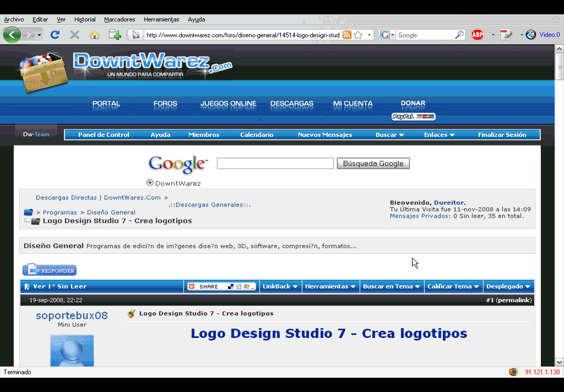Click Finalizar Sesión to log out
Image resolution: width=564 pixels, height=392 pixels.
click(x=502, y=135)
